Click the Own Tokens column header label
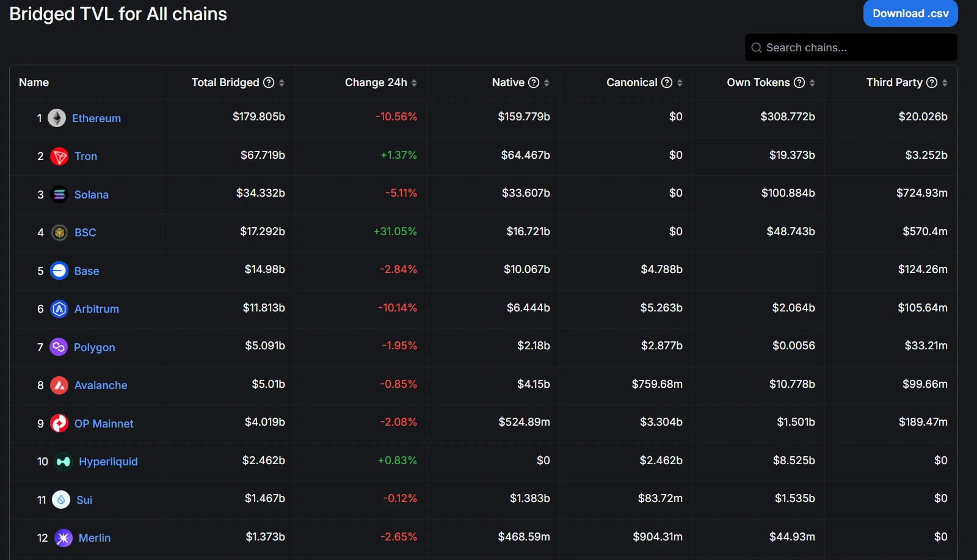 (758, 82)
